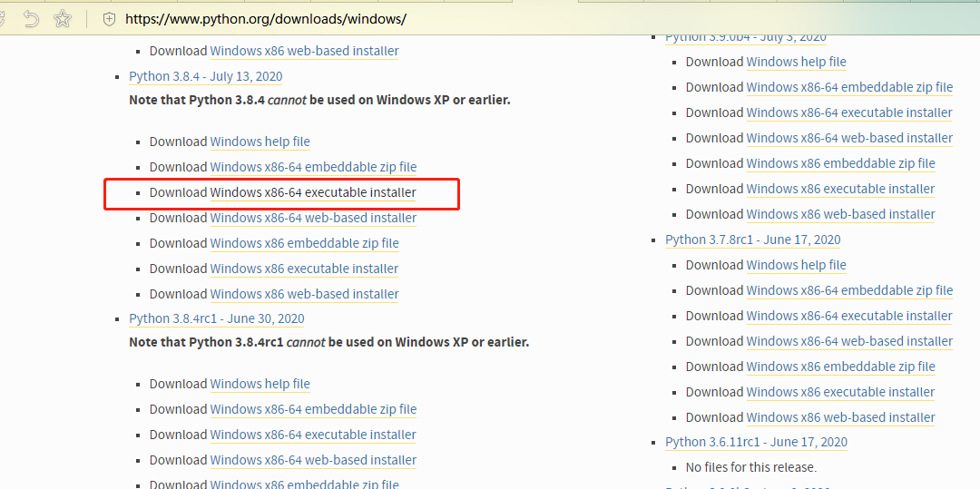The height and width of the screenshot is (489, 980).
Task: Download Windows x86-64 embeddable zip file for Python 3.8.4
Action: tap(313, 167)
